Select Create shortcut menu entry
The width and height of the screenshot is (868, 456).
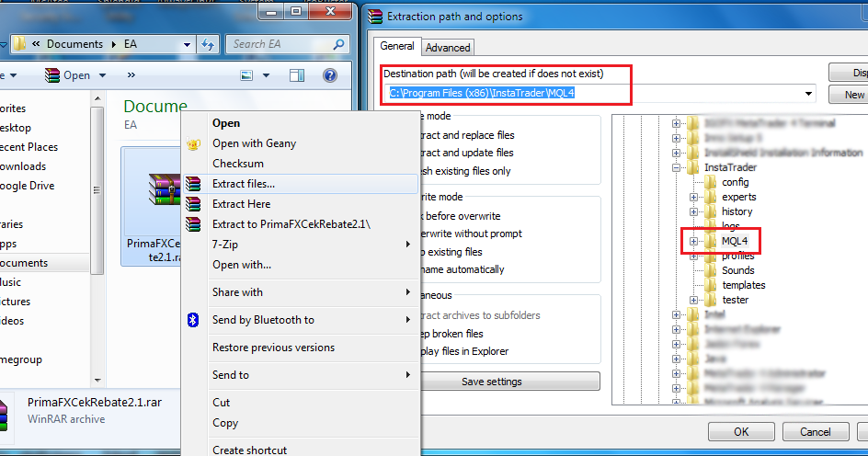[301, 450]
